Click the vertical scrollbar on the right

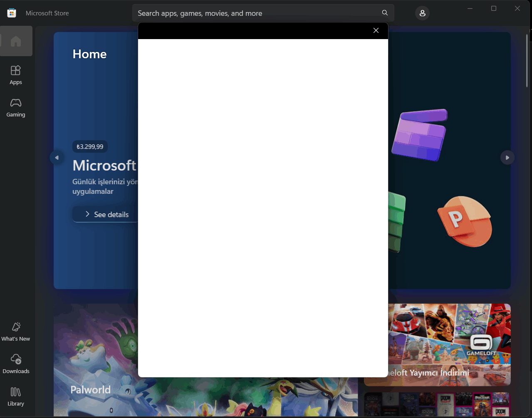[527, 58]
